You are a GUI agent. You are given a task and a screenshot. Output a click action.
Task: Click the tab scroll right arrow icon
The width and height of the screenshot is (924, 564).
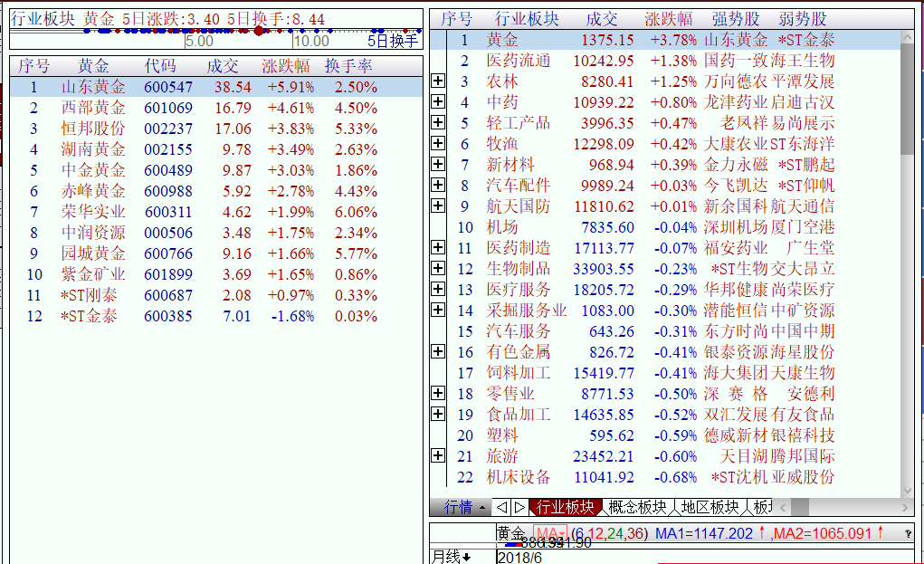[519, 507]
